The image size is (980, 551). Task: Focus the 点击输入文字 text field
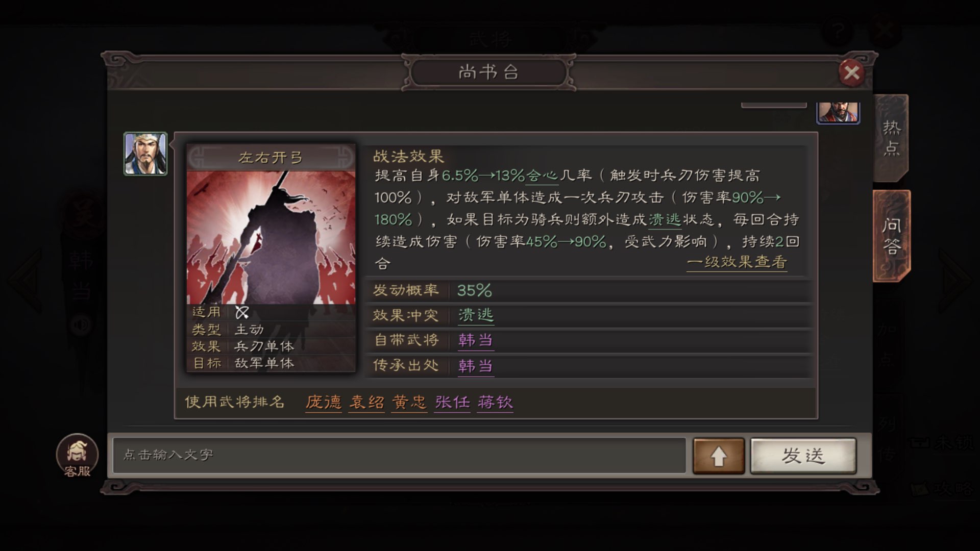tap(399, 455)
